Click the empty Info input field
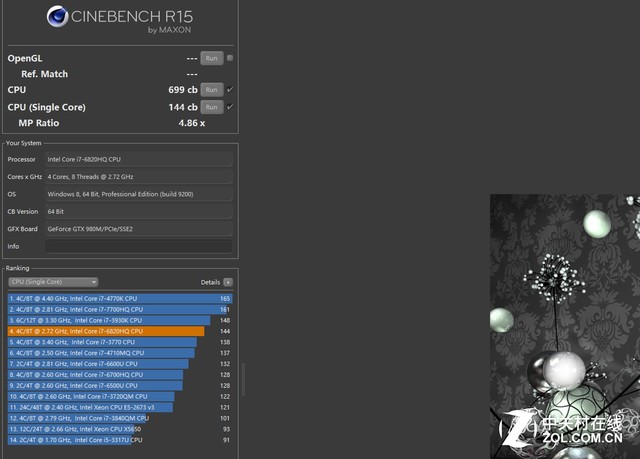Image resolution: width=640 pixels, height=459 pixels. pos(139,246)
